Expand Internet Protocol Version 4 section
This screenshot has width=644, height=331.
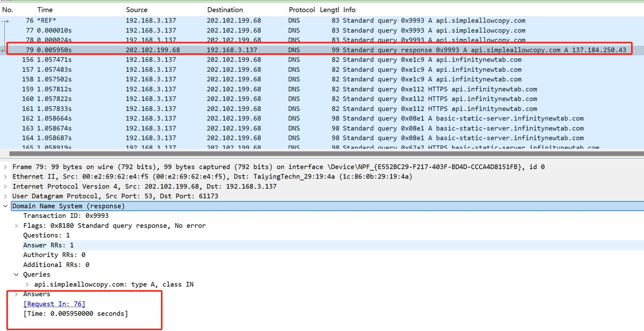pyautogui.click(x=5, y=186)
